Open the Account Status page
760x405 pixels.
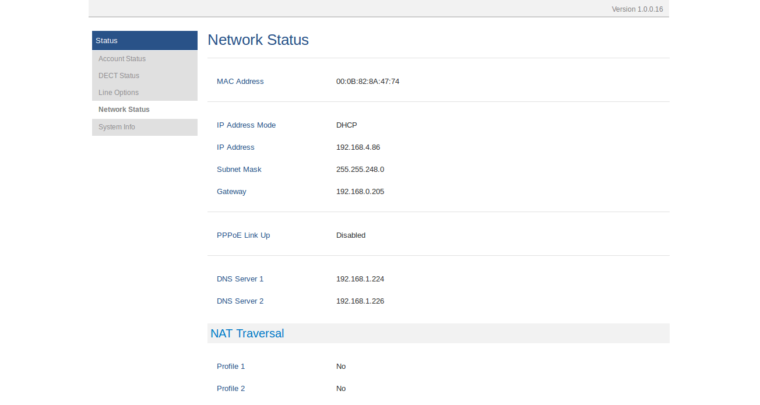pyautogui.click(x=122, y=58)
